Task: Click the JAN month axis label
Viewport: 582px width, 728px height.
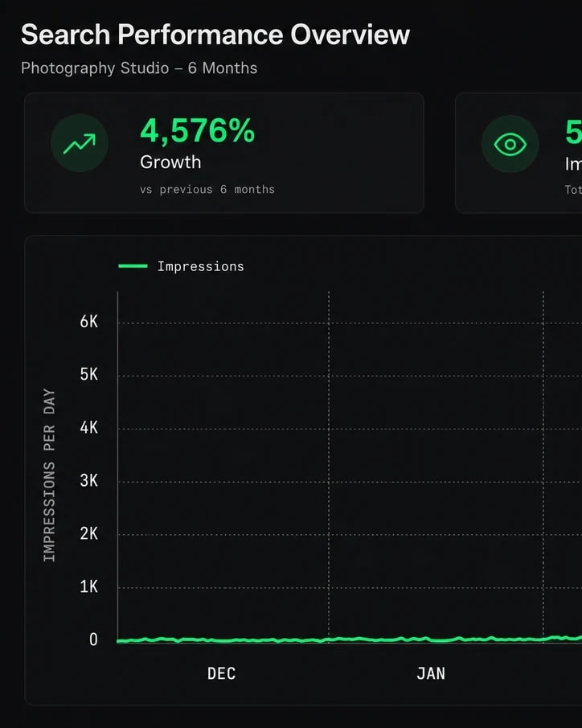Action: point(431,673)
